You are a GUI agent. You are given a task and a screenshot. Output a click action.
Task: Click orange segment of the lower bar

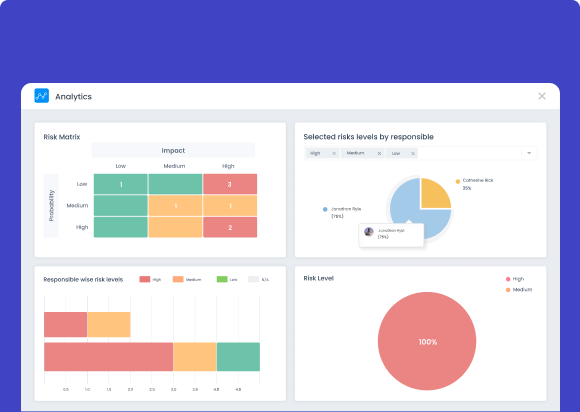point(195,357)
